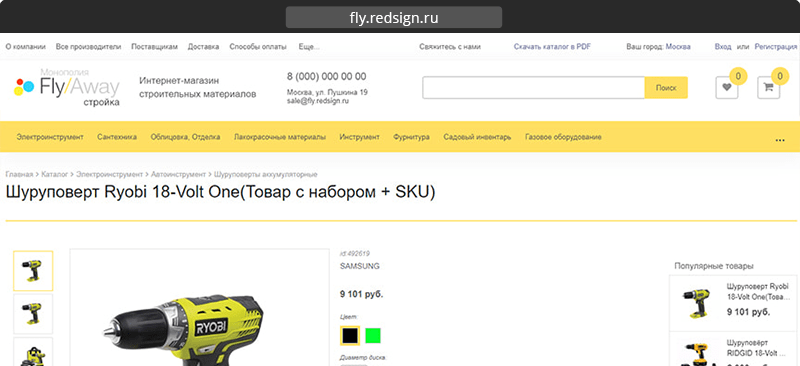Expand the three-dots menu in yellow bar
Viewport: 800px width, 366px height.
coord(780,139)
